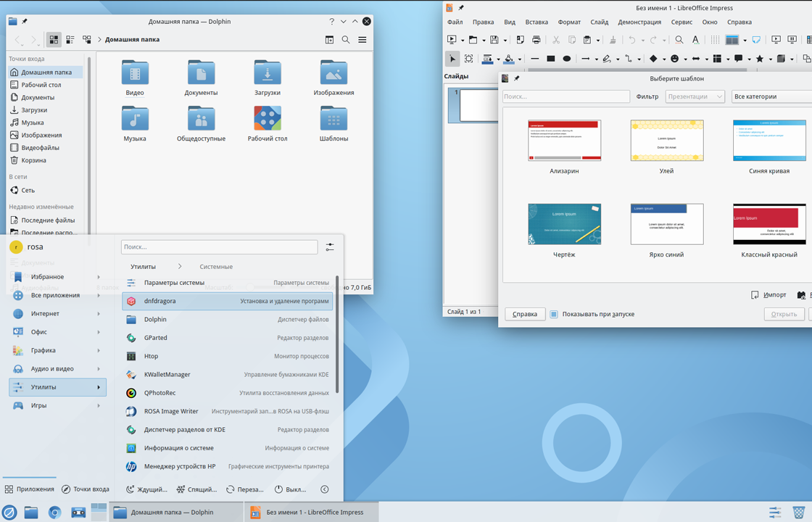Click the 'Выключить' shutdown button
Screen dimensions: 812x522
click(291, 489)
